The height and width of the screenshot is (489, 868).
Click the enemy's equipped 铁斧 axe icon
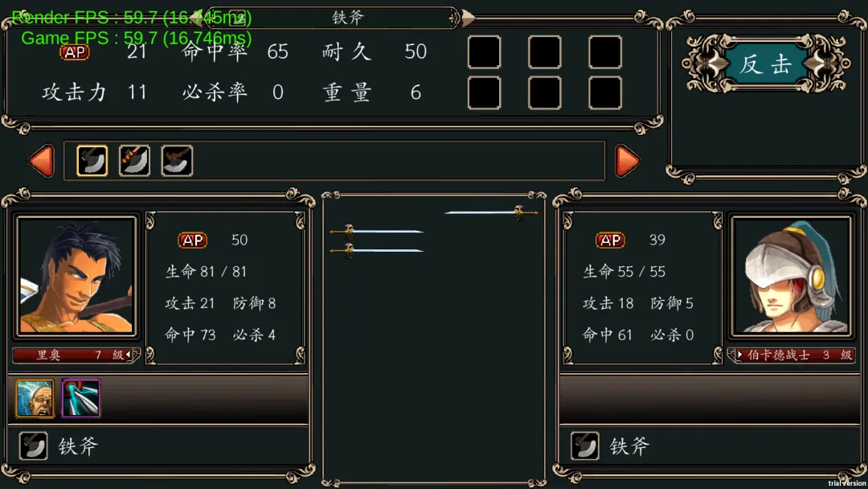coord(584,446)
